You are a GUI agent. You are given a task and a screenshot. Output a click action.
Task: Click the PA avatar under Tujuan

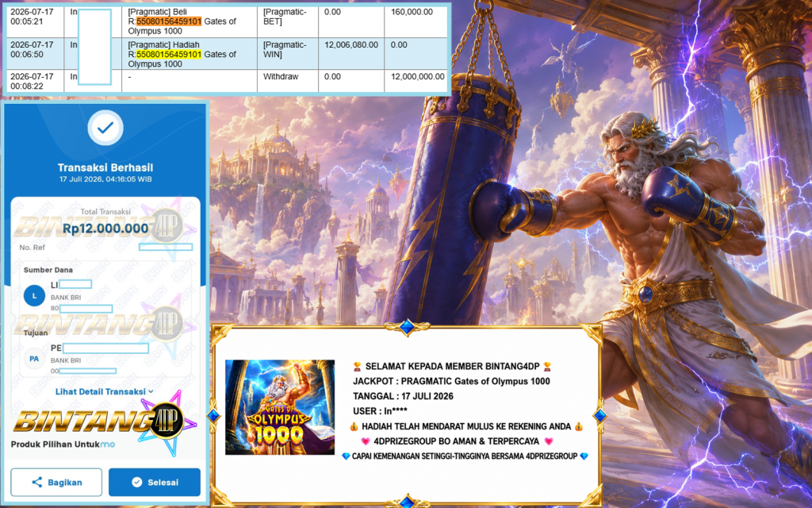tap(33, 358)
